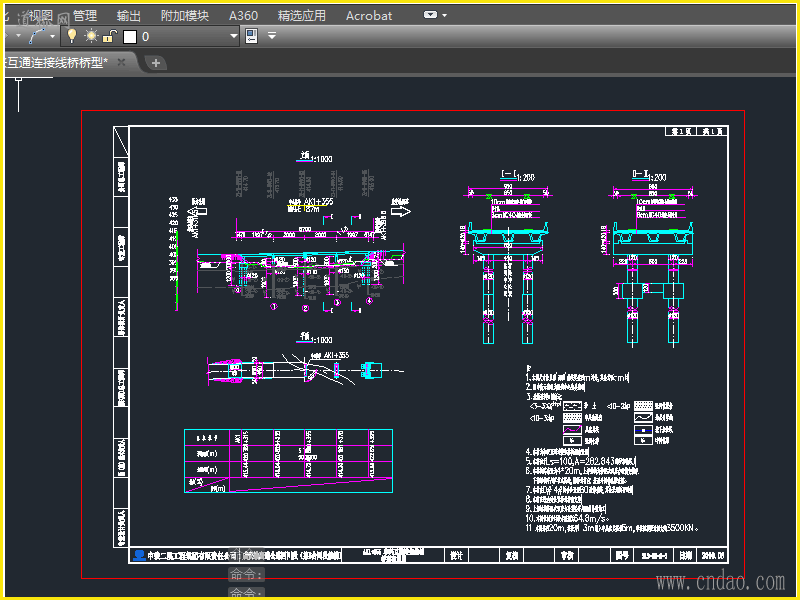This screenshot has width=800, height=600.
Task: Open the A360 ribbon tab
Action: (243, 15)
